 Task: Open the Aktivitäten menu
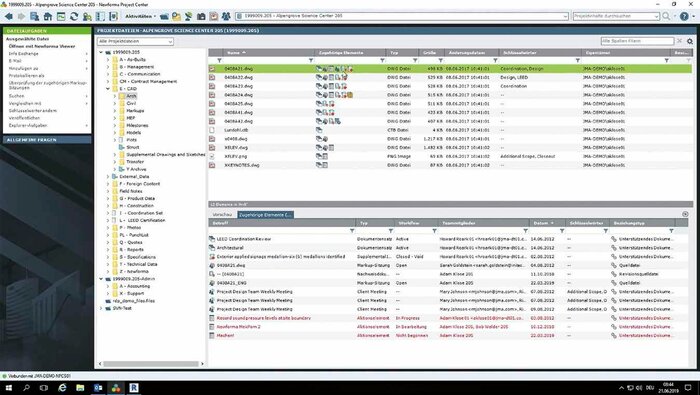(x=140, y=16)
